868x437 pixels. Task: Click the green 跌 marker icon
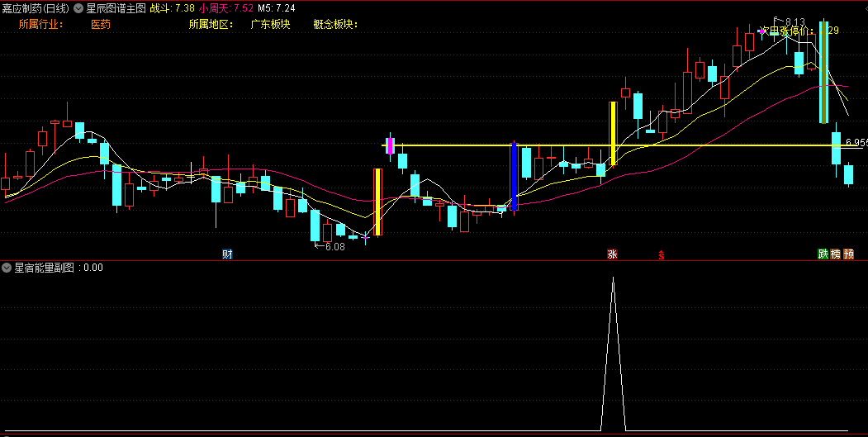coord(823,254)
